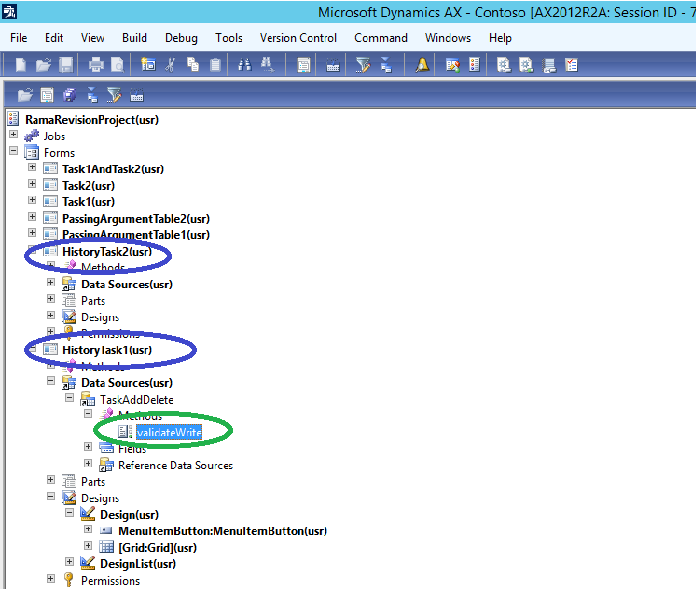Screen dimensions: 698x600
Task: Open the Version Control menu
Action: click(x=298, y=38)
